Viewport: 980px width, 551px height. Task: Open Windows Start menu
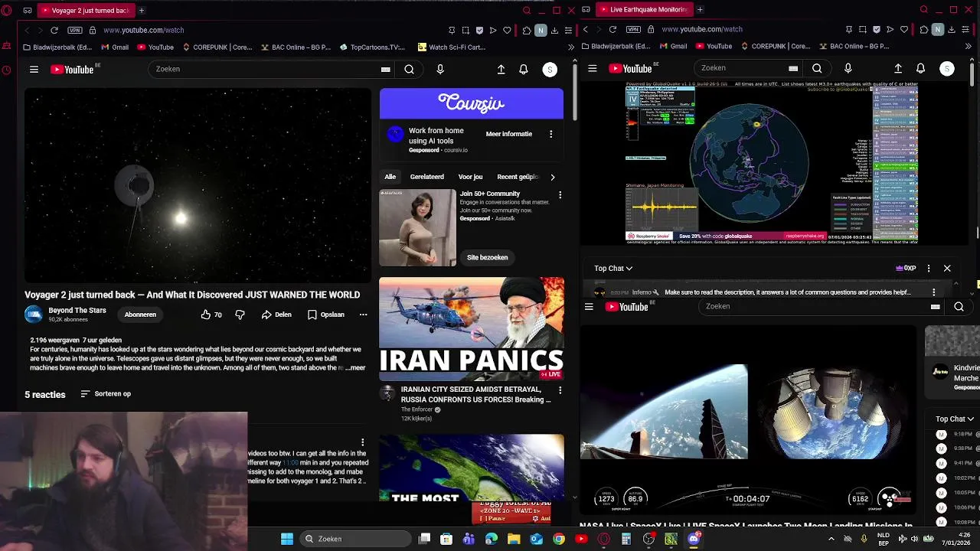[286, 539]
